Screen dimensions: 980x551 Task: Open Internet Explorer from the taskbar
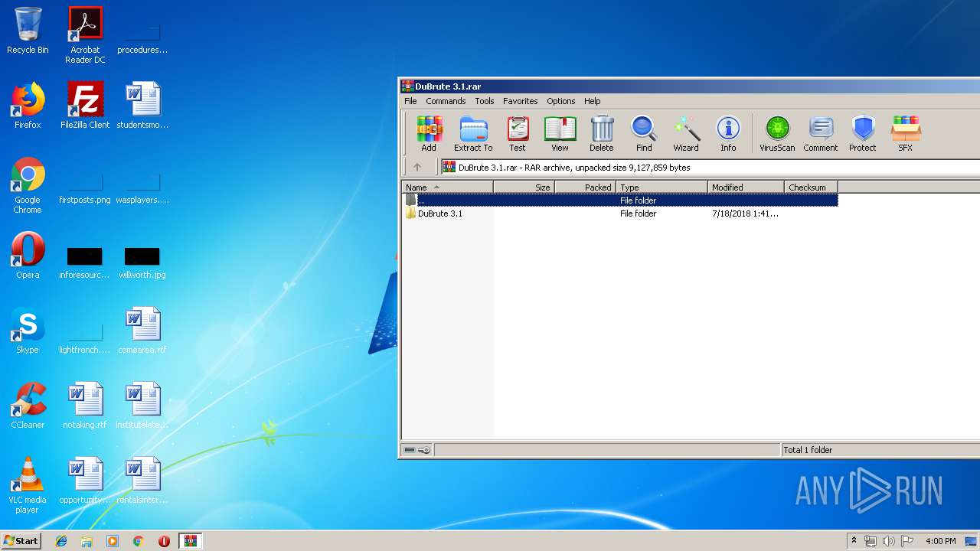click(x=61, y=541)
